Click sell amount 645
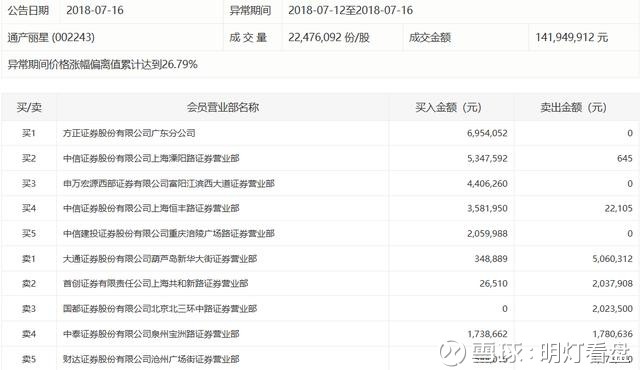640x370 pixels. [624, 158]
